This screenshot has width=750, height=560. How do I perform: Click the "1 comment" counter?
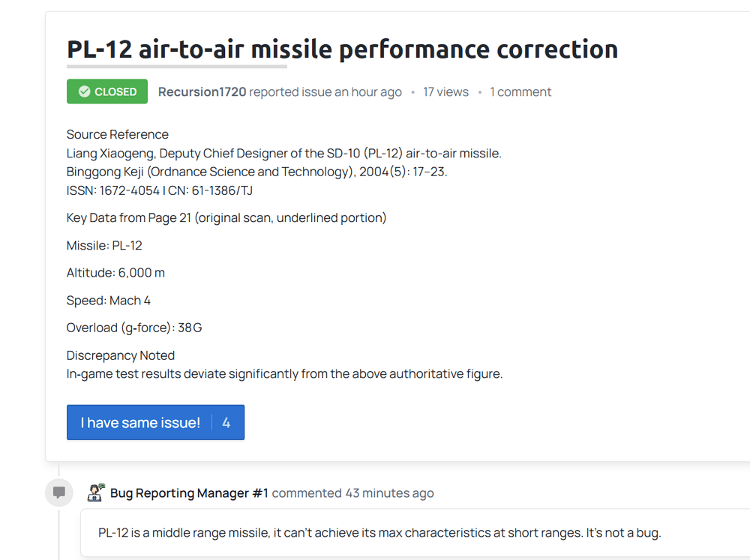[x=520, y=92]
